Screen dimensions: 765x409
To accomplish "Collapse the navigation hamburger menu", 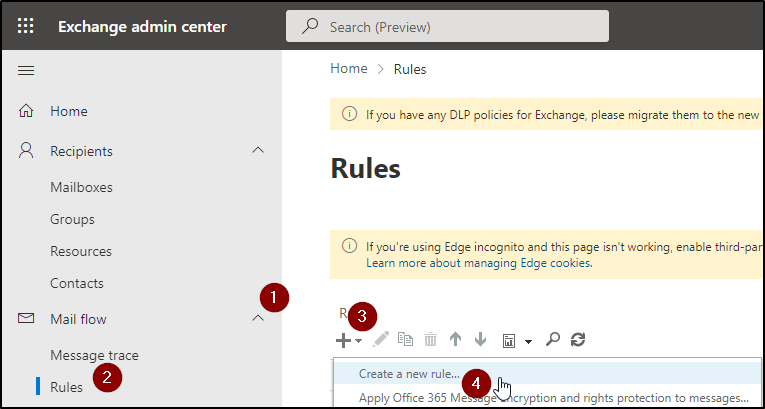I will 26,70.
